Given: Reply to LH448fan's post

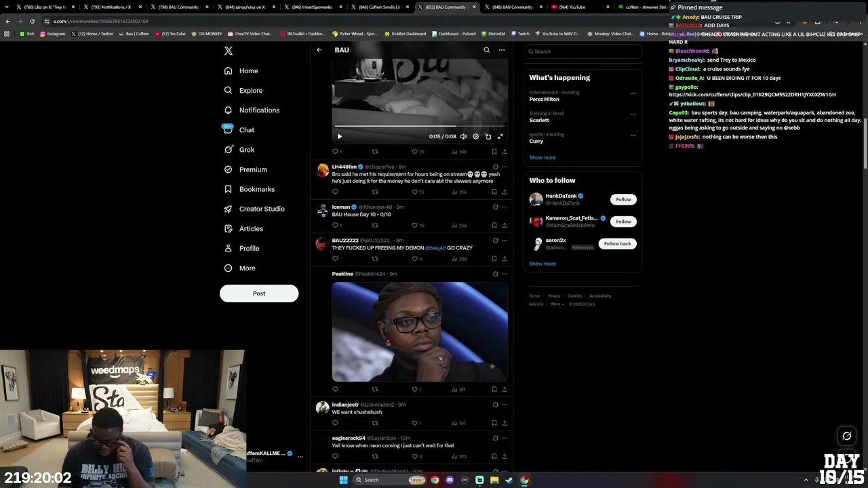Looking at the screenshot, I should click(335, 192).
